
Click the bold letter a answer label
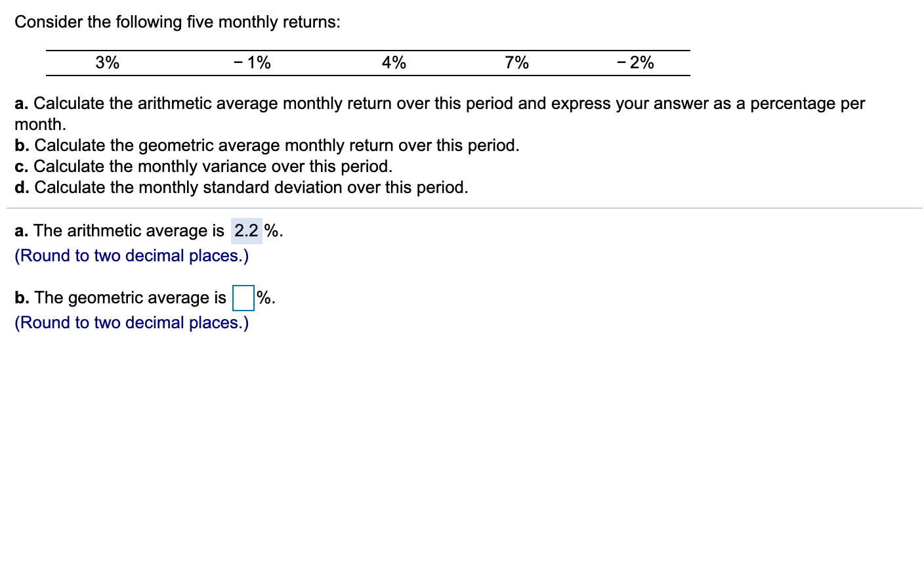point(20,230)
